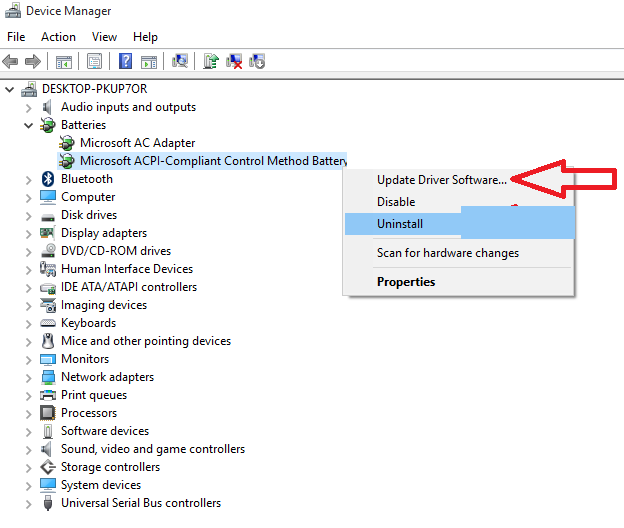The width and height of the screenshot is (624, 528).
Task: Select the Display adapters label
Action: 104,233
